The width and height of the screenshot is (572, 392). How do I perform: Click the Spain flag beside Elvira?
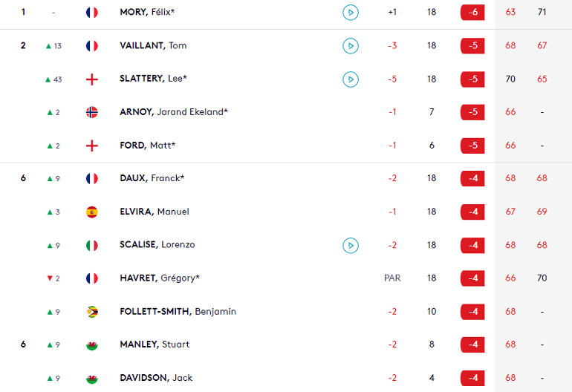92,212
